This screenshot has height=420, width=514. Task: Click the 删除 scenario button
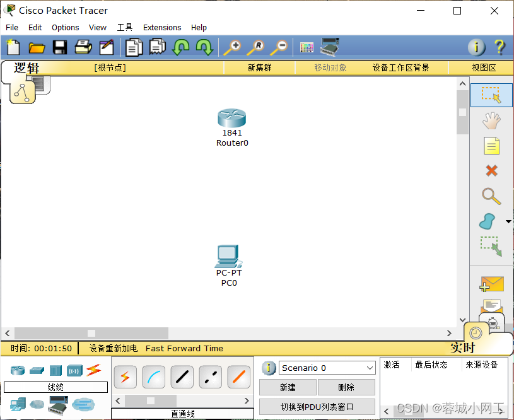(346, 388)
